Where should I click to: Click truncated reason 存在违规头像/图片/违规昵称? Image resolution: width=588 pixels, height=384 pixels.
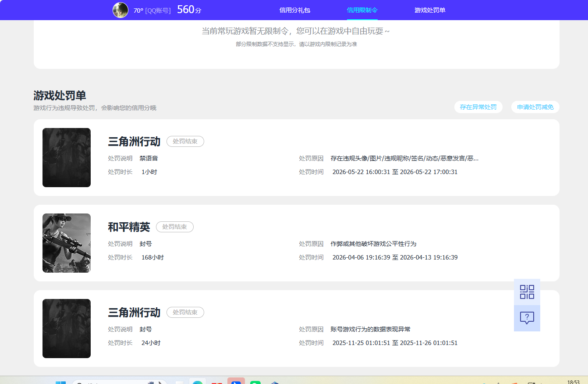pos(404,158)
